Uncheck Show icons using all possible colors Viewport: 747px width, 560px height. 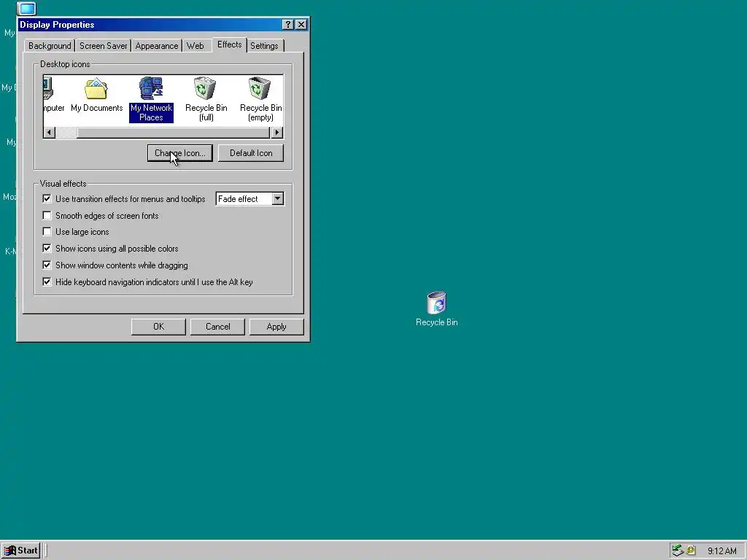pyautogui.click(x=47, y=249)
